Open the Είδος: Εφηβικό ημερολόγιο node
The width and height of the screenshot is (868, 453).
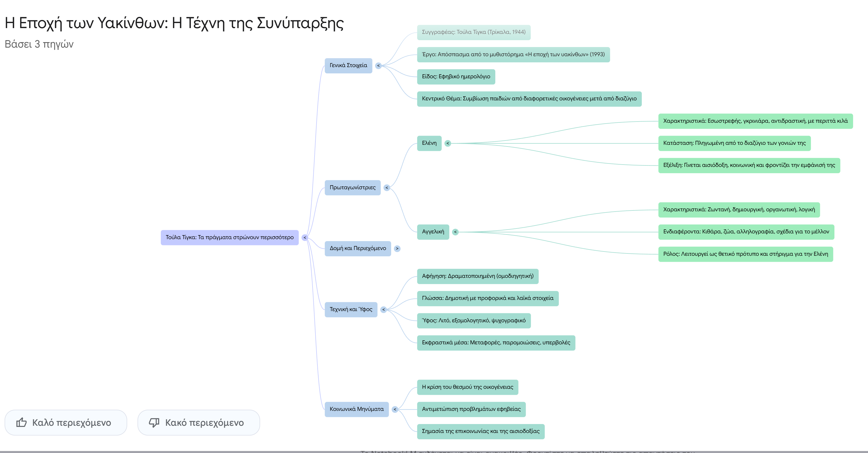click(x=455, y=77)
